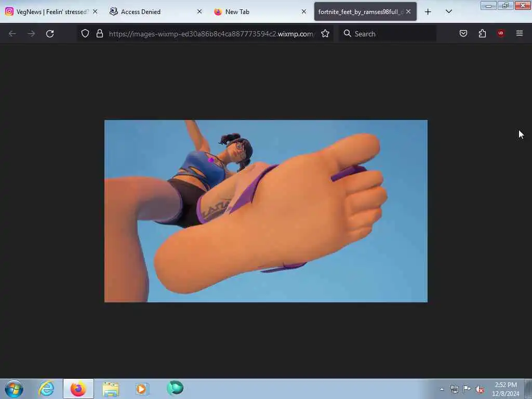532x399 pixels.
Task: Reload the current page
Action: coord(50,34)
